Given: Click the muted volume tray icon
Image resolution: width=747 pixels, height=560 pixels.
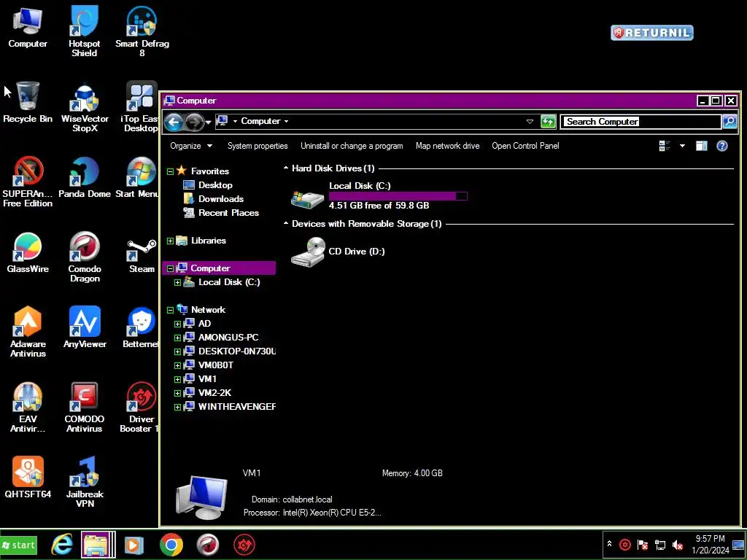Looking at the screenshot, I should [x=677, y=544].
